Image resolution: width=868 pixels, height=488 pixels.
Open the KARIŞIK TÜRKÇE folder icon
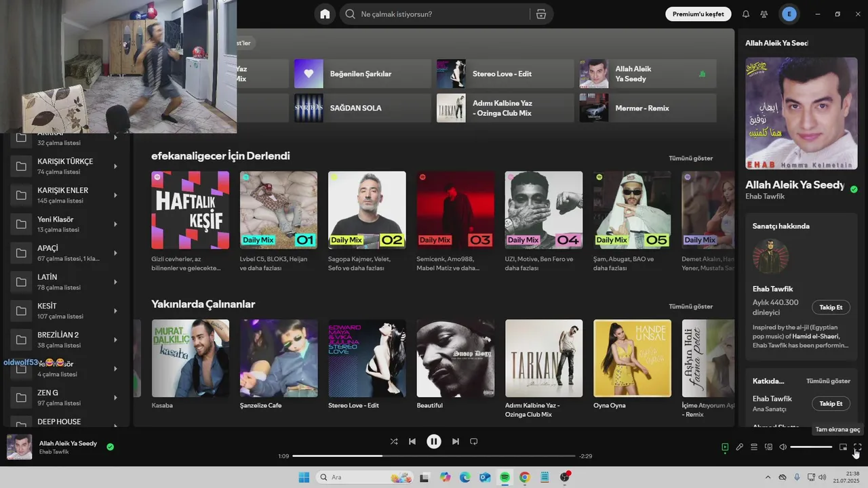click(21, 166)
